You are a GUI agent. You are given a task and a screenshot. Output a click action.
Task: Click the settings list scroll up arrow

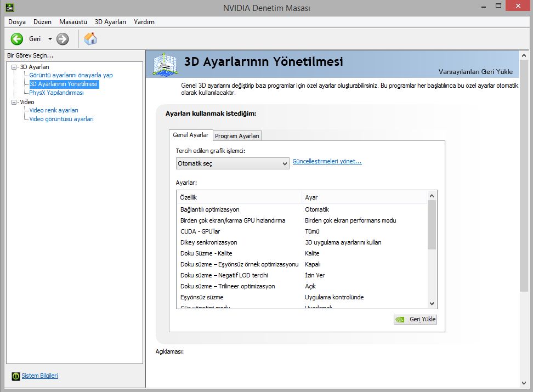(x=432, y=196)
